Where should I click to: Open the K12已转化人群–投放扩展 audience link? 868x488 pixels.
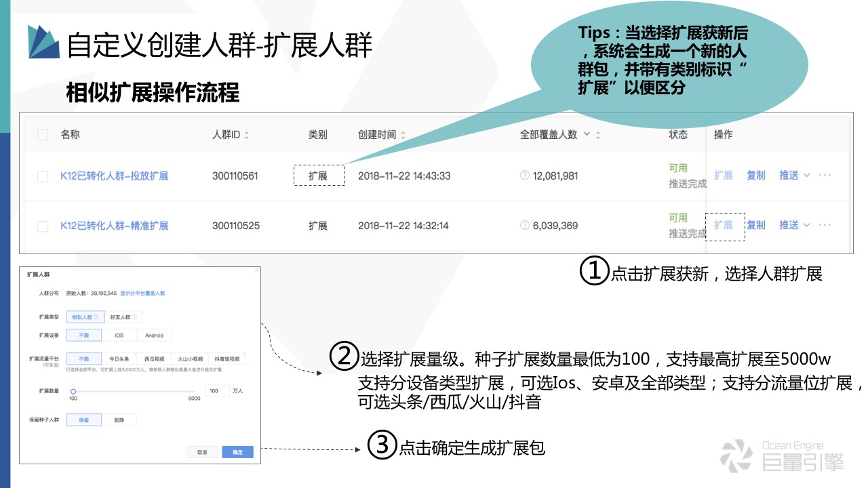point(115,176)
